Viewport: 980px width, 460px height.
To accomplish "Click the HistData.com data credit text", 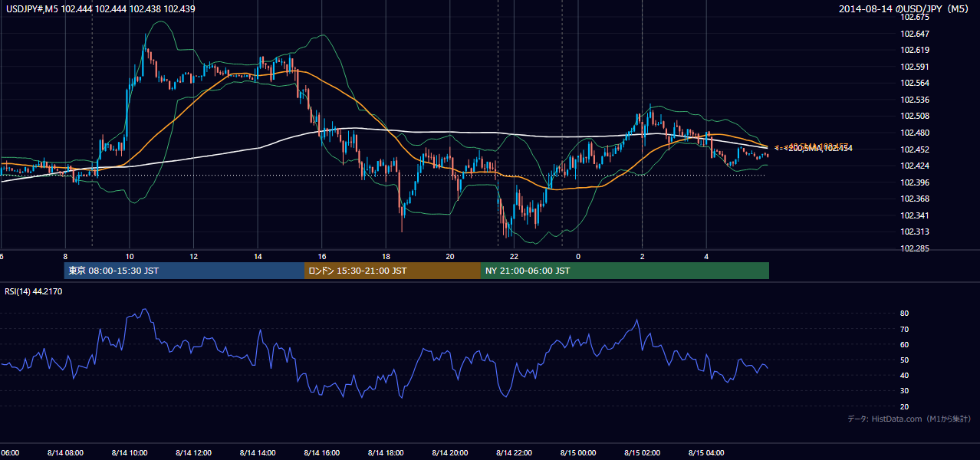I will coord(909,419).
